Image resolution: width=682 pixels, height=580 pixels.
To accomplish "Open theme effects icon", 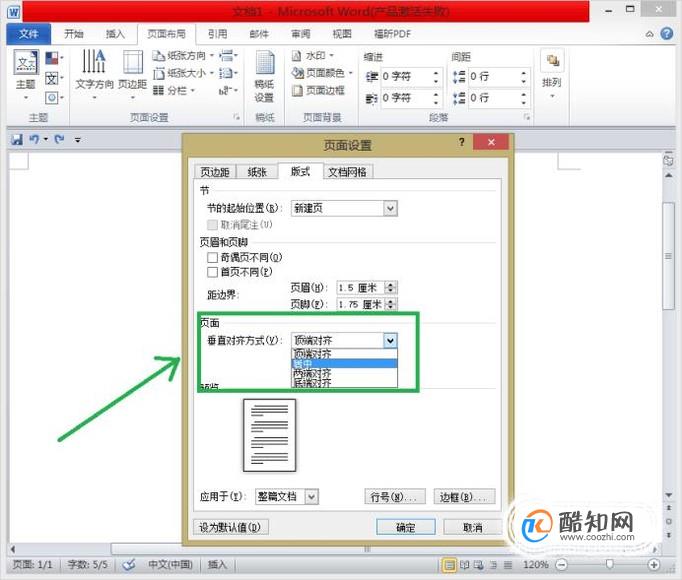I will tap(54, 97).
